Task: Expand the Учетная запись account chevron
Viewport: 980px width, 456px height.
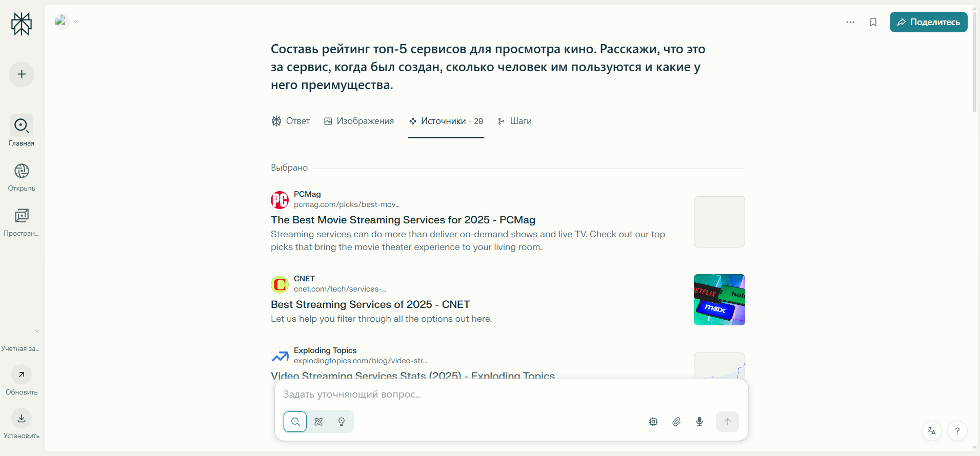Action: click(37, 331)
